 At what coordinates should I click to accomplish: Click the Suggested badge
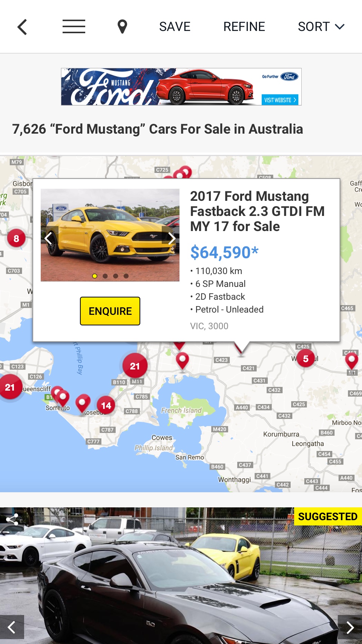tap(328, 516)
